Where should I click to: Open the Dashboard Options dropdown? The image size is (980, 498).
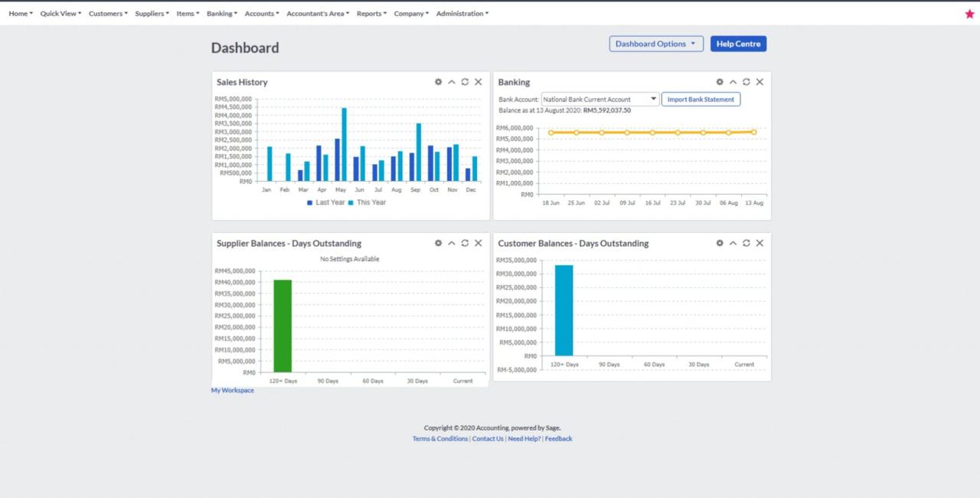(655, 44)
